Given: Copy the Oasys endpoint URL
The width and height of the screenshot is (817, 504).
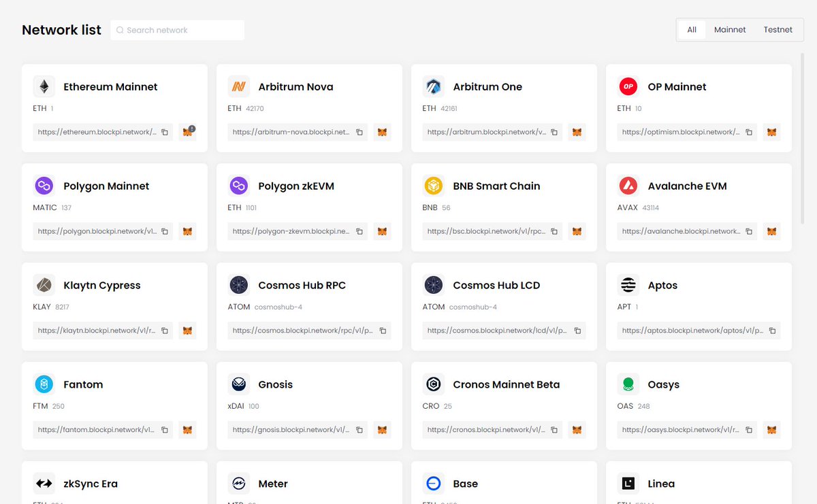Looking at the screenshot, I should [749, 430].
